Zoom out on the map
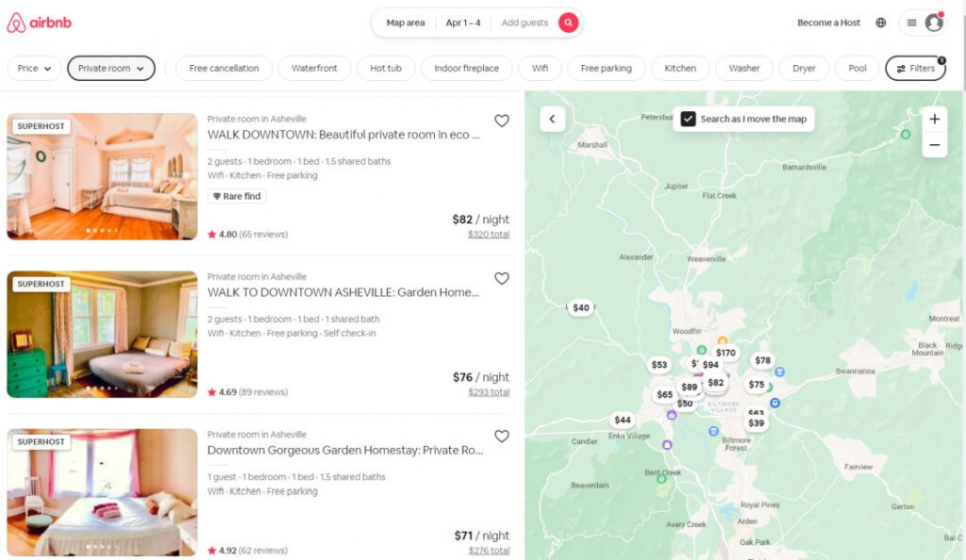 coord(934,145)
